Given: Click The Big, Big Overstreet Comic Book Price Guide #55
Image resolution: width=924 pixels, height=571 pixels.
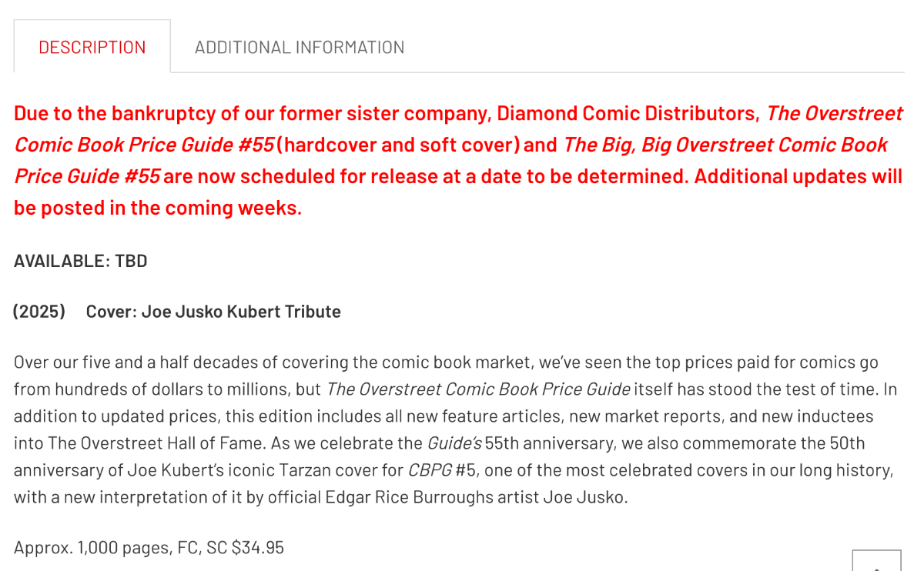Looking at the screenshot, I should pyautogui.click(x=725, y=144).
